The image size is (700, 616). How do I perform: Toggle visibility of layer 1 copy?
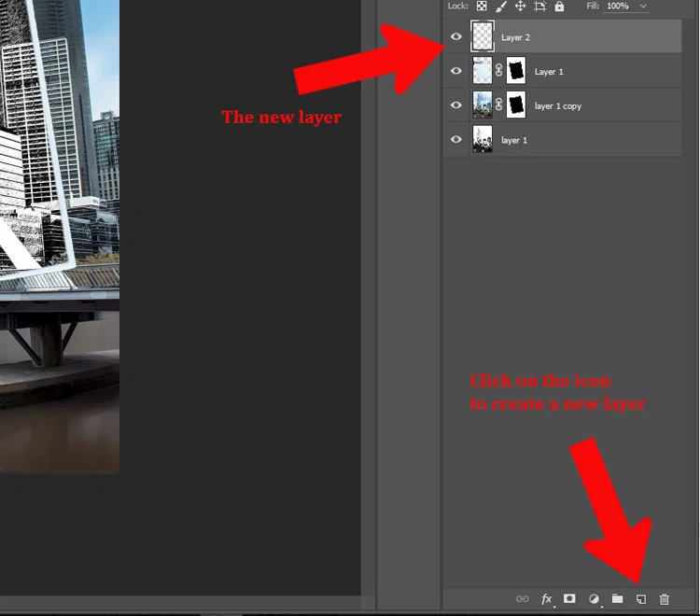pyautogui.click(x=455, y=105)
